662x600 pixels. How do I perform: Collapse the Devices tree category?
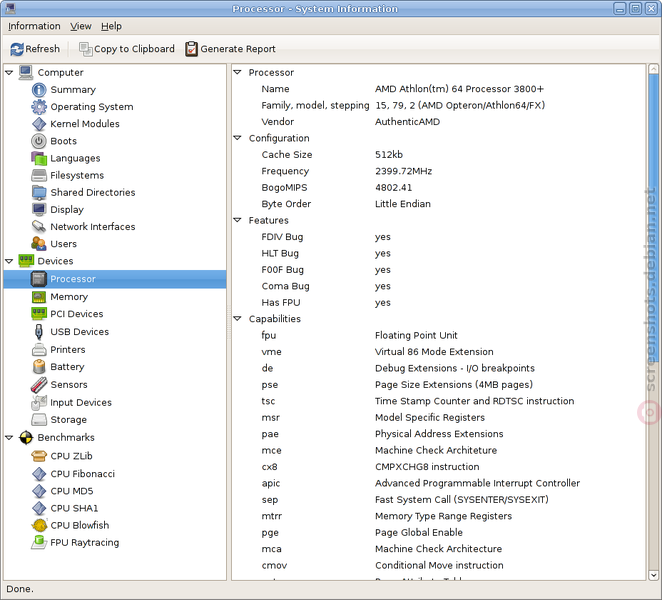(x=9, y=261)
